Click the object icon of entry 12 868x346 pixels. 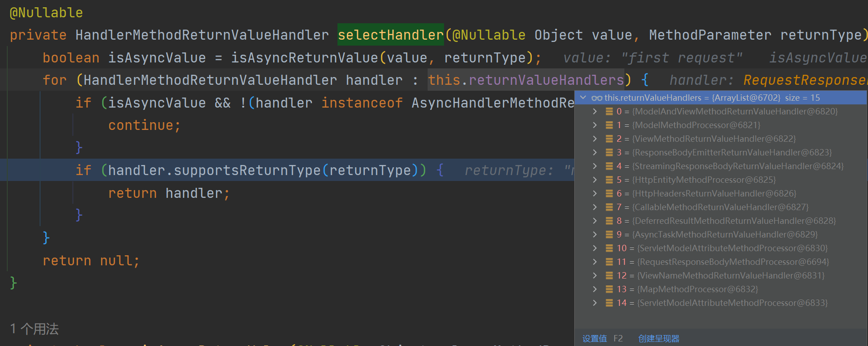609,275
